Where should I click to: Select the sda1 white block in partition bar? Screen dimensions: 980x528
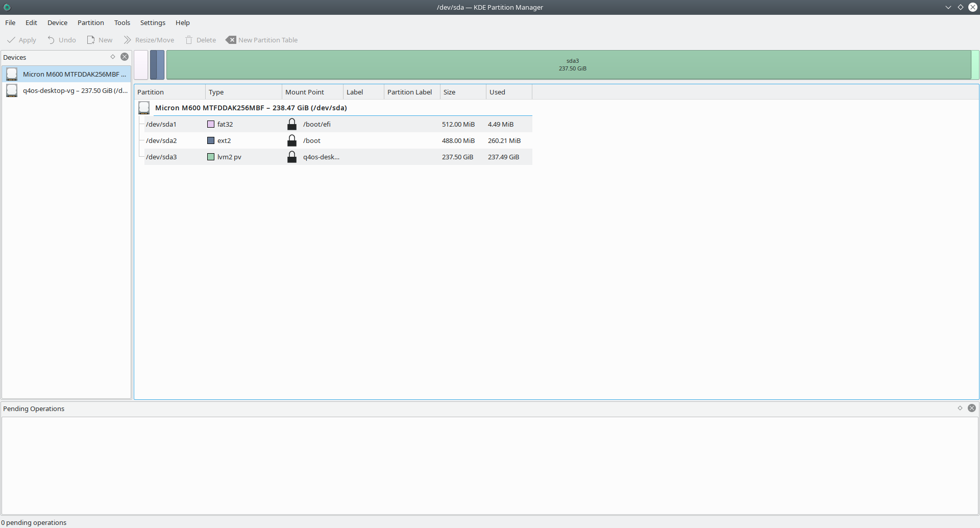141,65
